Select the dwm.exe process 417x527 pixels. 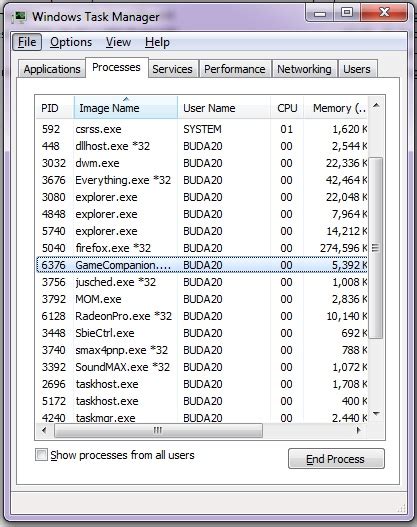(202, 163)
